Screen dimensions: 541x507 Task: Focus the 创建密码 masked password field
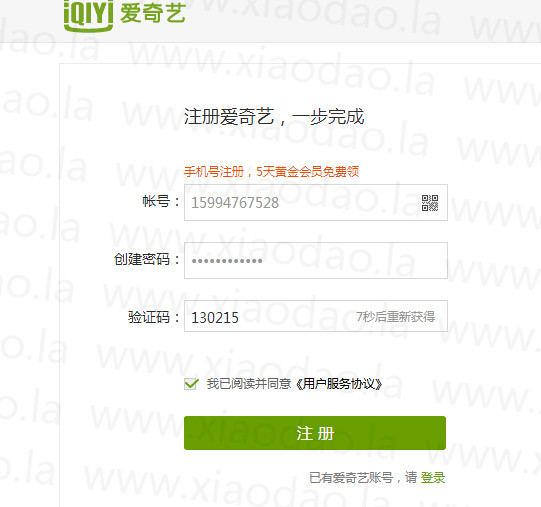(316, 260)
